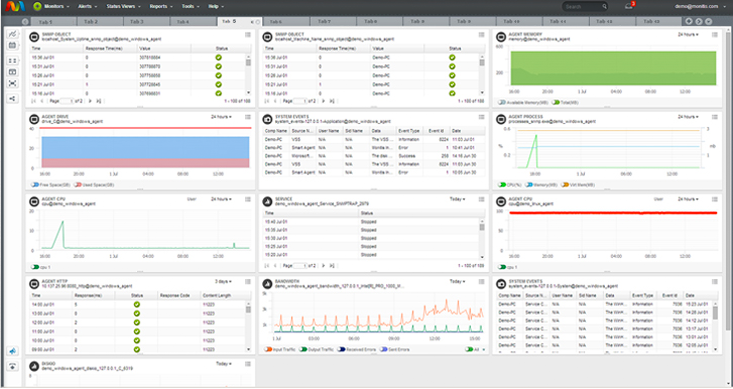This screenshot has height=389, width=733.
Task: Go to next page in SNMP uptime table
Action: (x=90, y=101)
